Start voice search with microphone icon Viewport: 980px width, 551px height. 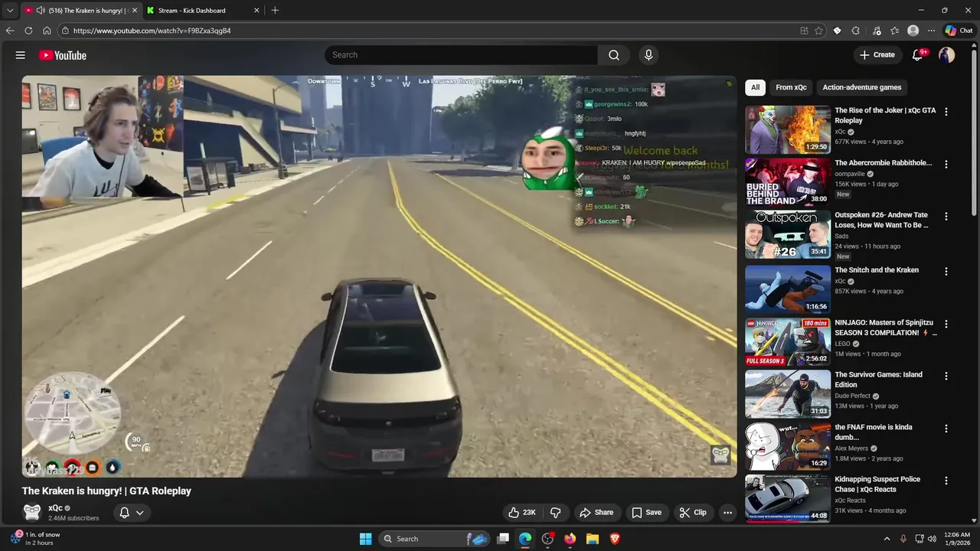pyautogui.click(x=648, y=55)
